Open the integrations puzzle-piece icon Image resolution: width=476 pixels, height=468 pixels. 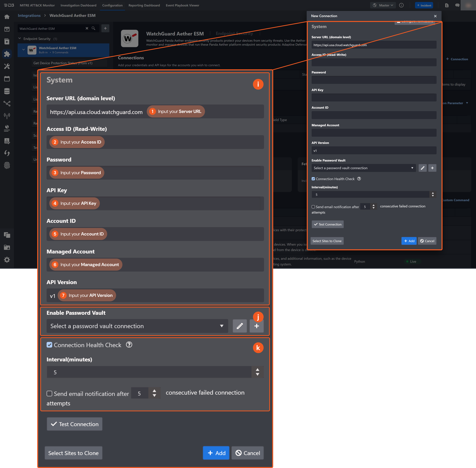(7, 54)
